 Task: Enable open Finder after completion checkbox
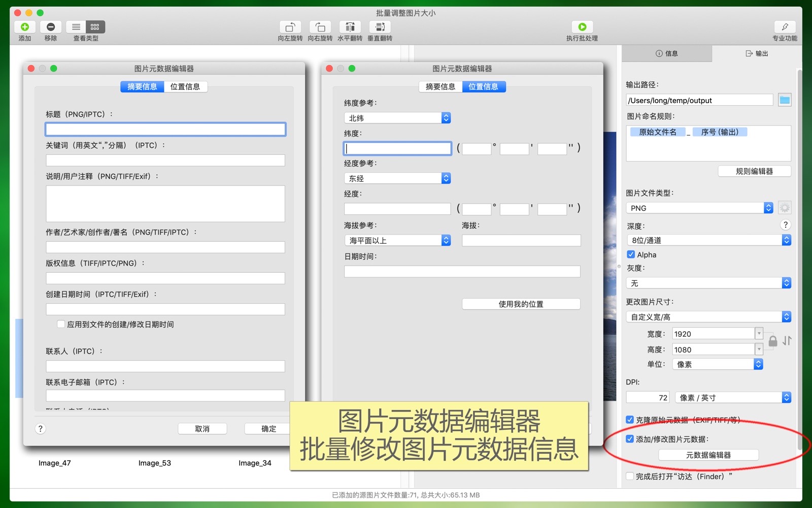[630, 477]
